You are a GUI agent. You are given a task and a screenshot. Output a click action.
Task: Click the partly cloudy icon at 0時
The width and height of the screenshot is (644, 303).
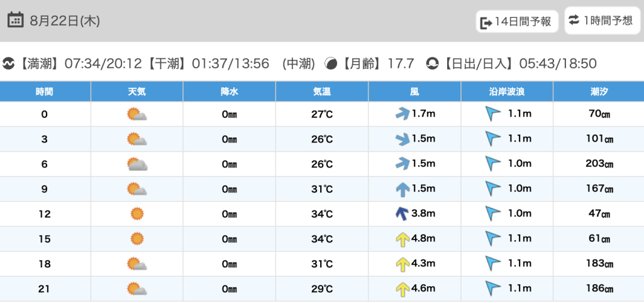click(136, 114)
